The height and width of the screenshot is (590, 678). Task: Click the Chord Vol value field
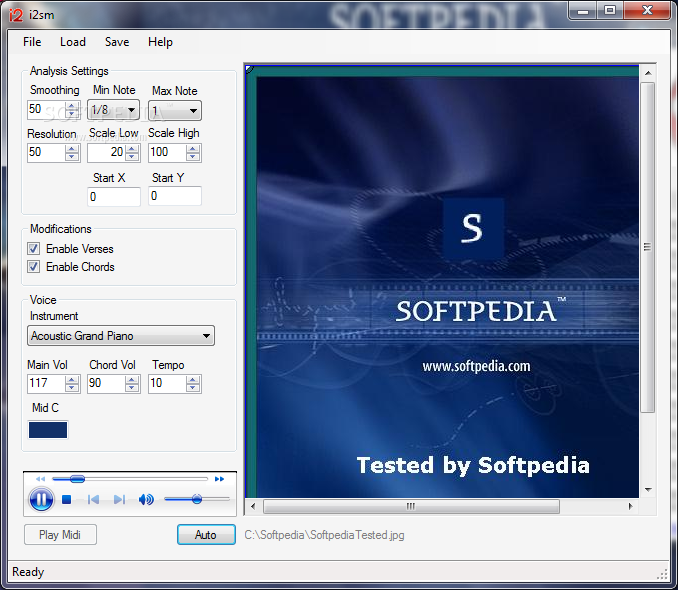tap(106, 384)
